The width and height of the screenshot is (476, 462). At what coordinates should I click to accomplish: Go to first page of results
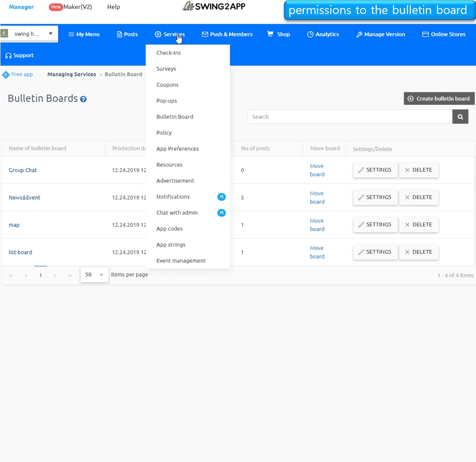10,276
